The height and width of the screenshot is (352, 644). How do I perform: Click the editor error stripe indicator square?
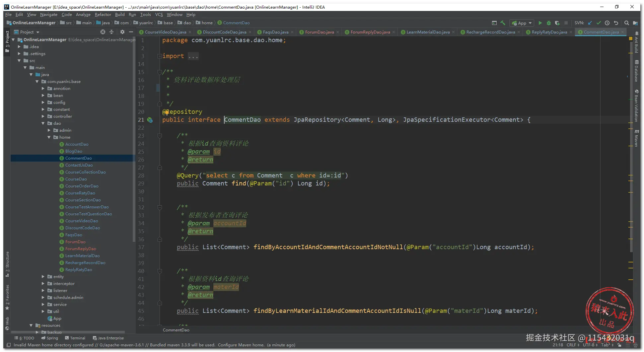pyautogui.click(x=631, y=39)
